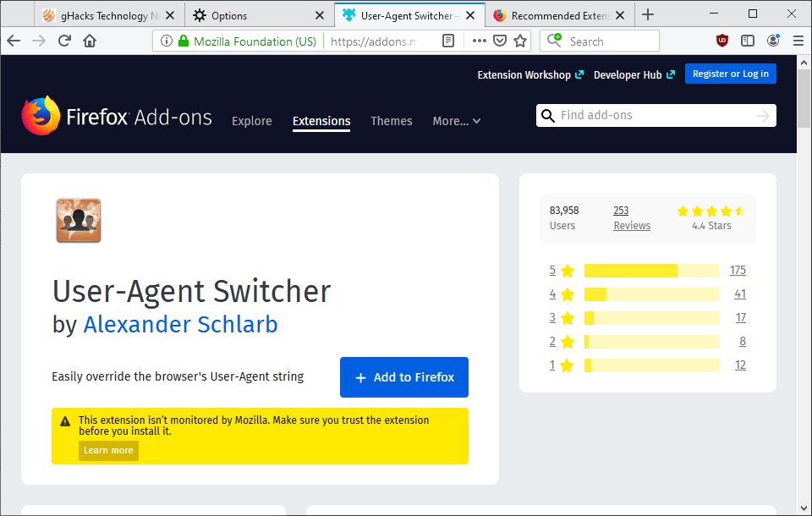This screenshot has height=516, width=812.
Task: Click the uBlock Origin shield icon
Action: point(721,40)
